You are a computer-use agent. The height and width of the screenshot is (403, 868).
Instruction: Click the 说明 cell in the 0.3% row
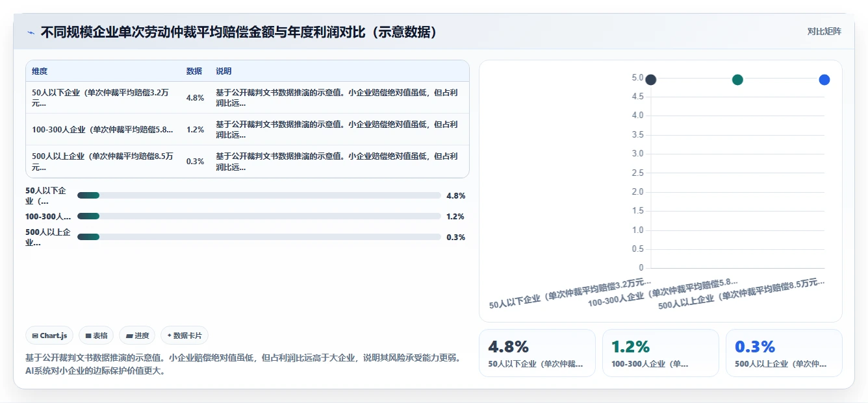pyautogui.click(x=338, y=162)
